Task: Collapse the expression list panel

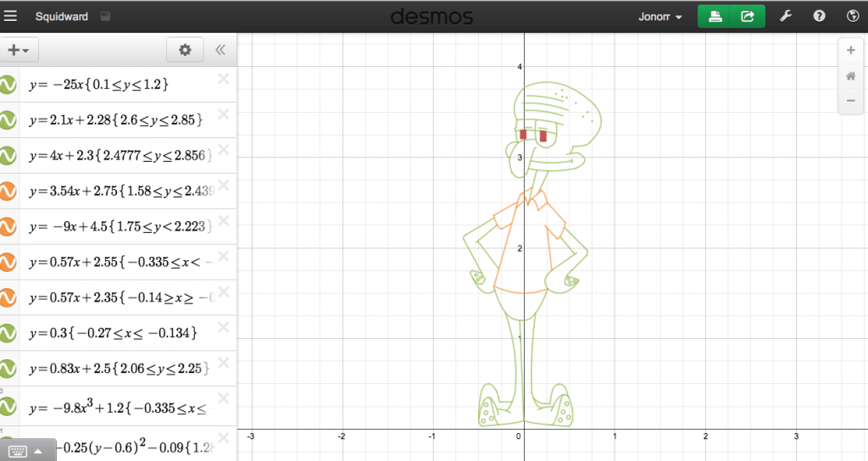Action: click(x=220, y=50)
